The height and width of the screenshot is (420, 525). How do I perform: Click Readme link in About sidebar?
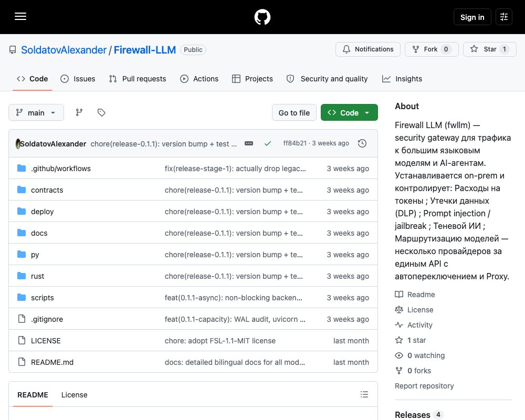415,295
